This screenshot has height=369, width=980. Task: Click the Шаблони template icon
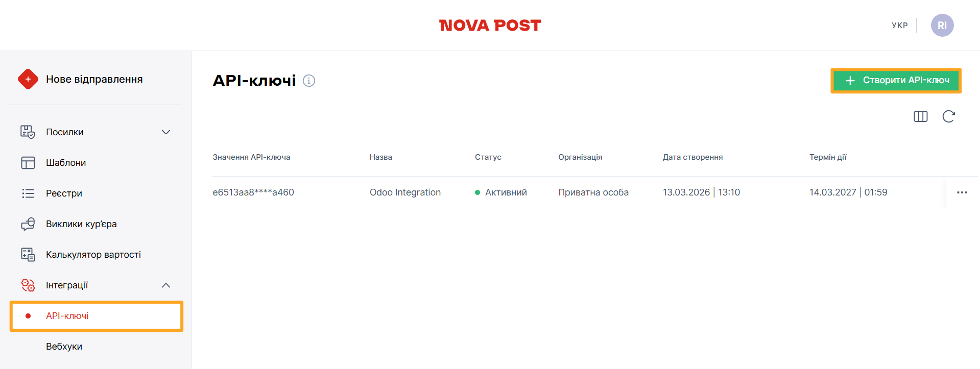[28, 163]
